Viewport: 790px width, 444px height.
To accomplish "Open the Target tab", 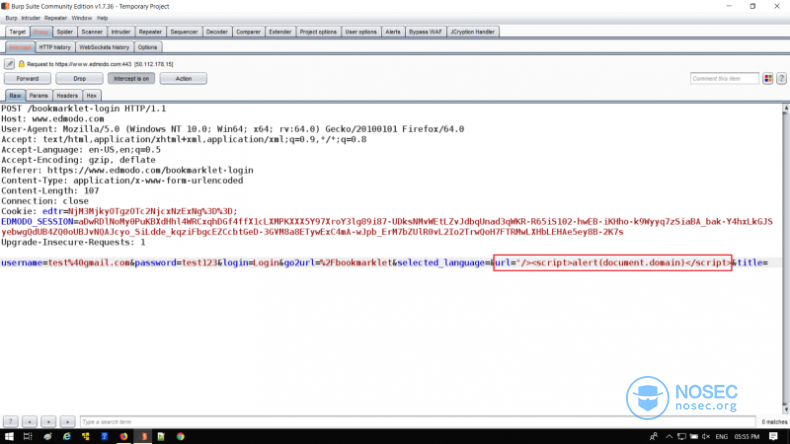I will coord(17,32).
